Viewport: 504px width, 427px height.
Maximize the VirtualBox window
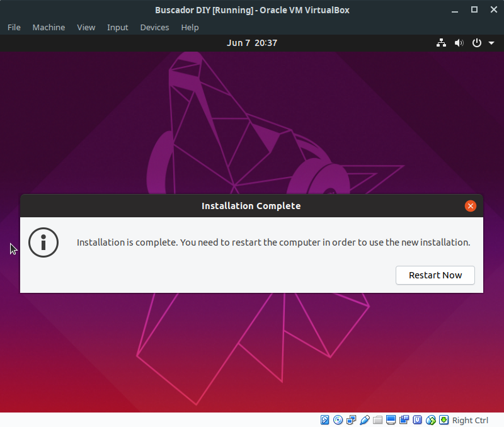(x=474, y=9)
